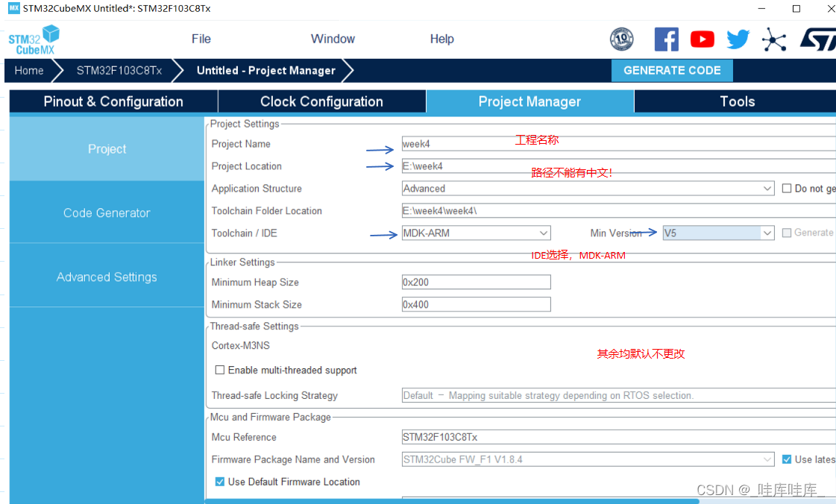The width and height of the screenshot is (836, 504).
Task: Click the 'Project Settings' group title
Action: click(245, 124)
